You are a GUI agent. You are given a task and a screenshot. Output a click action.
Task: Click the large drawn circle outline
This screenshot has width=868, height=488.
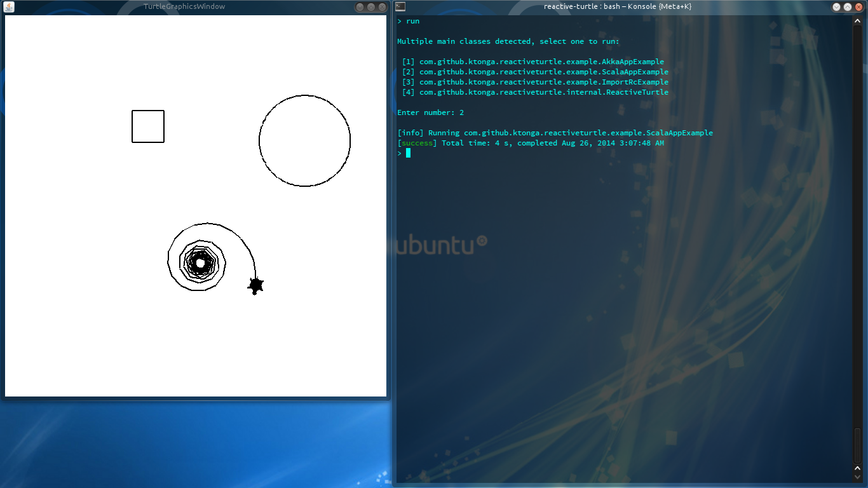point(305,140)
